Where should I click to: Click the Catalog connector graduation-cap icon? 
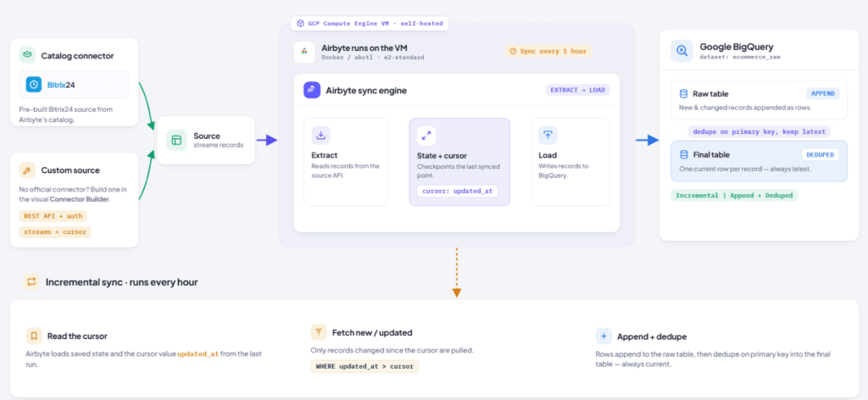point(27,55)
